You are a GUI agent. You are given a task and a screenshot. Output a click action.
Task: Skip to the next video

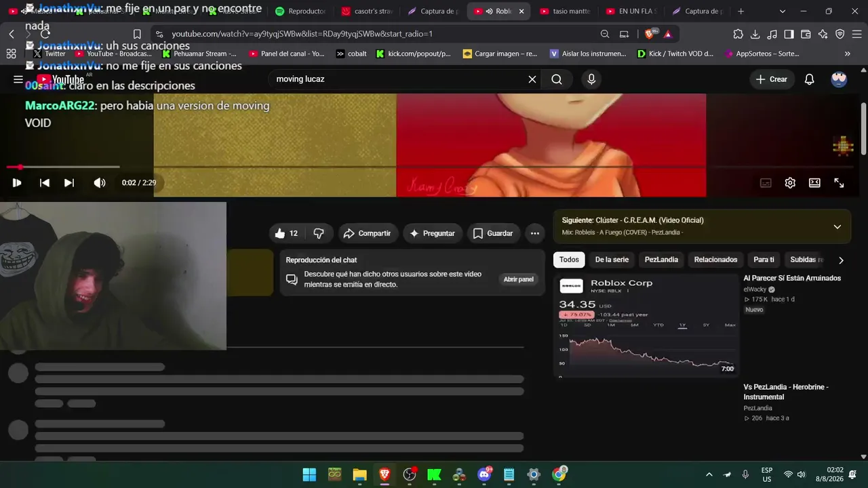69,183
